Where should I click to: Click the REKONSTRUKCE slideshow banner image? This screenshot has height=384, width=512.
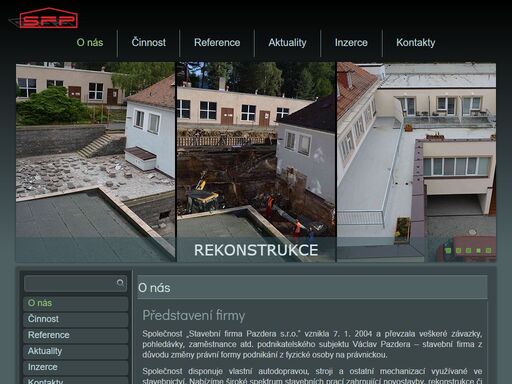[256, 162]
